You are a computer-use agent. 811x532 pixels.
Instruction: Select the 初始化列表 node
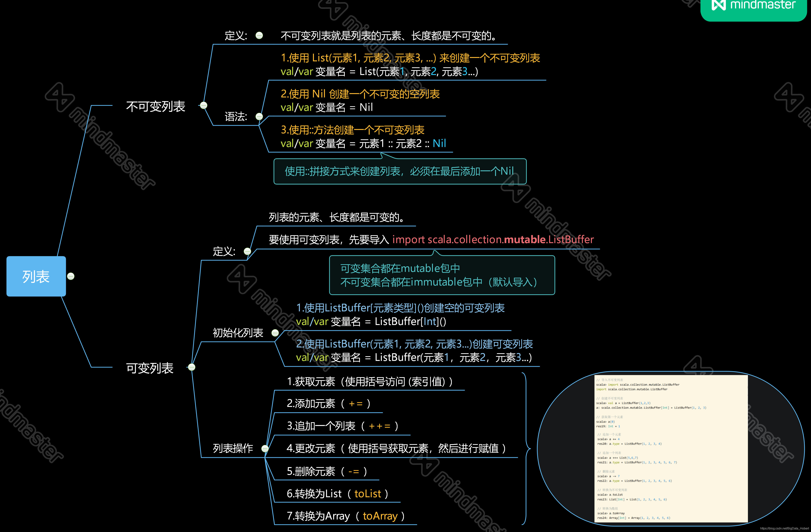[x=238, y=333]
